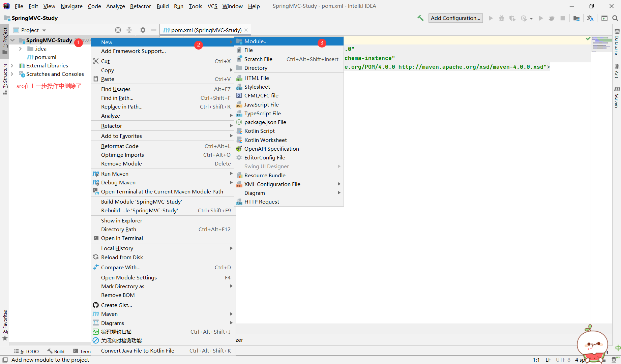Screen dimensions: 621x364
Task: Open the File menu
Action: click(x=19, y=6)
